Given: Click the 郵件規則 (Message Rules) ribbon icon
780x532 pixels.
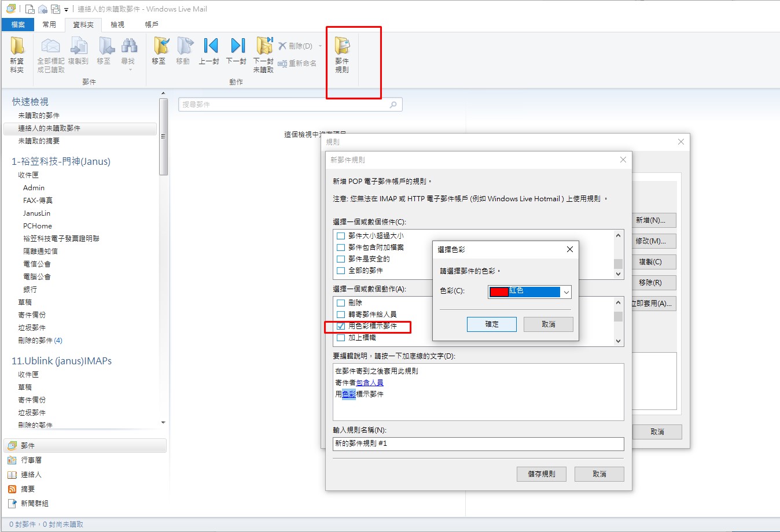Looking at the screenshot, I should pyautogui.click(x=342, y=47).
